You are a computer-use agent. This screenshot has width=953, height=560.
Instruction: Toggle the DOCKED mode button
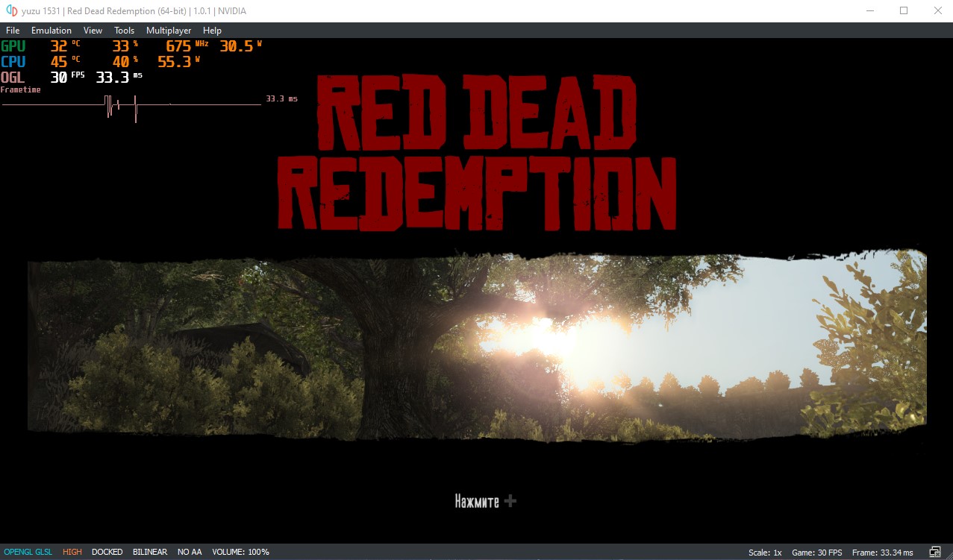107,552
